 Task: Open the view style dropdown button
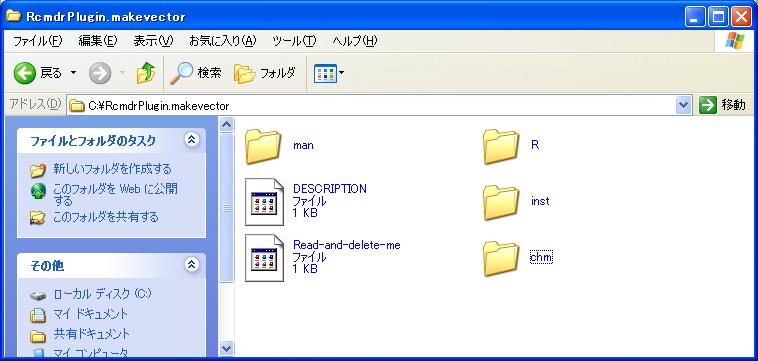[329, 73]
